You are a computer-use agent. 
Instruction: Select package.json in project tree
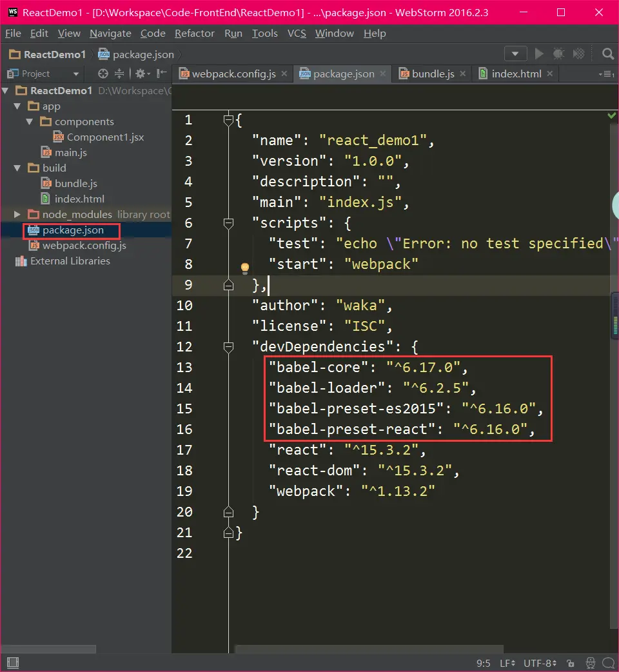point(66,230)
